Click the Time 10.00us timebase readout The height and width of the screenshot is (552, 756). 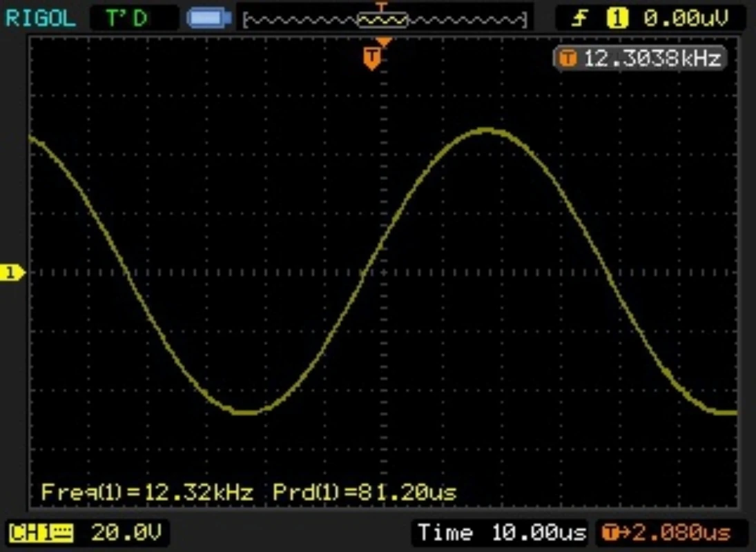coord(502,533)
